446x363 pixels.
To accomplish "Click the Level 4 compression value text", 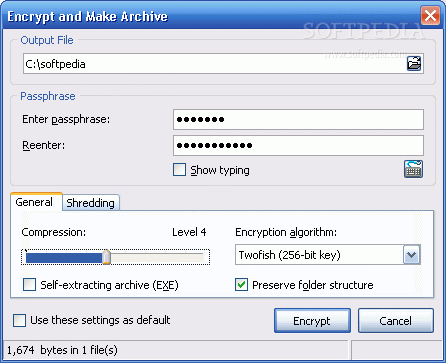I will pyautogui.click(x=189, y=232).
